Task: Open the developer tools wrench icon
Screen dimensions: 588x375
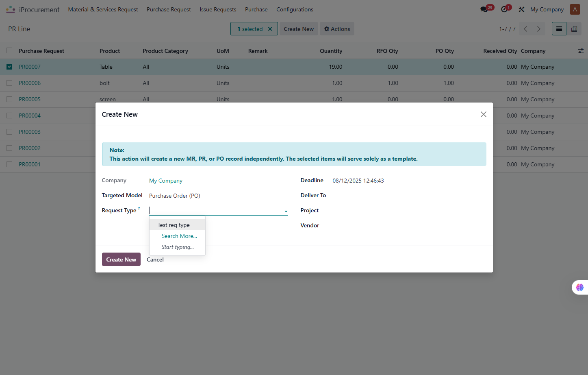Action: pyautogui.click(x=521, y=9)
